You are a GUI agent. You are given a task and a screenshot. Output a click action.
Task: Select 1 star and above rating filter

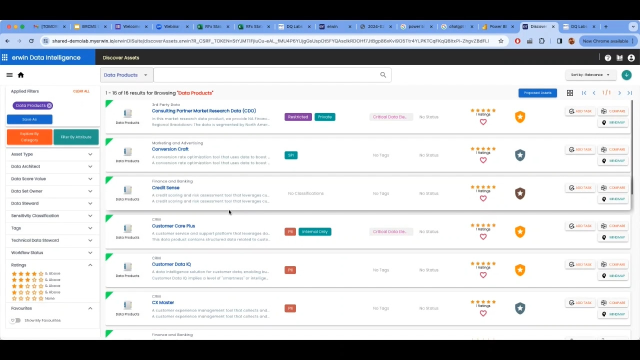pyautogui.click(x=36, y=292)
